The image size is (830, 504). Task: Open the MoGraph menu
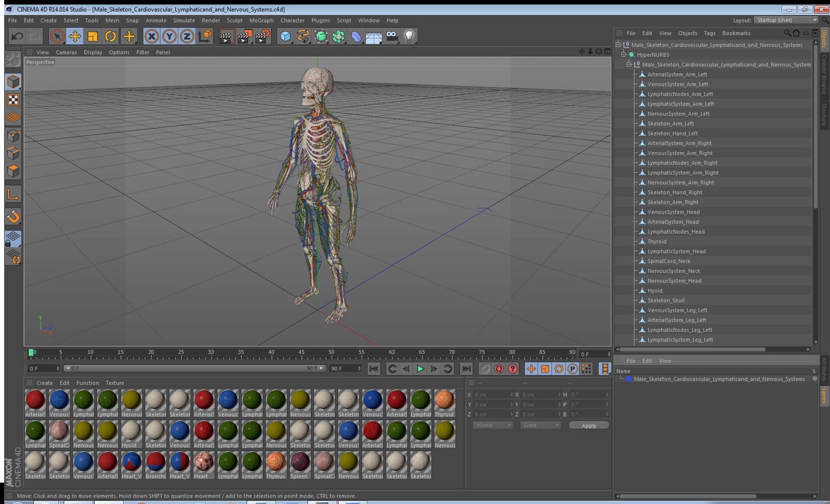pyautogui.click(x=261, y=21)
